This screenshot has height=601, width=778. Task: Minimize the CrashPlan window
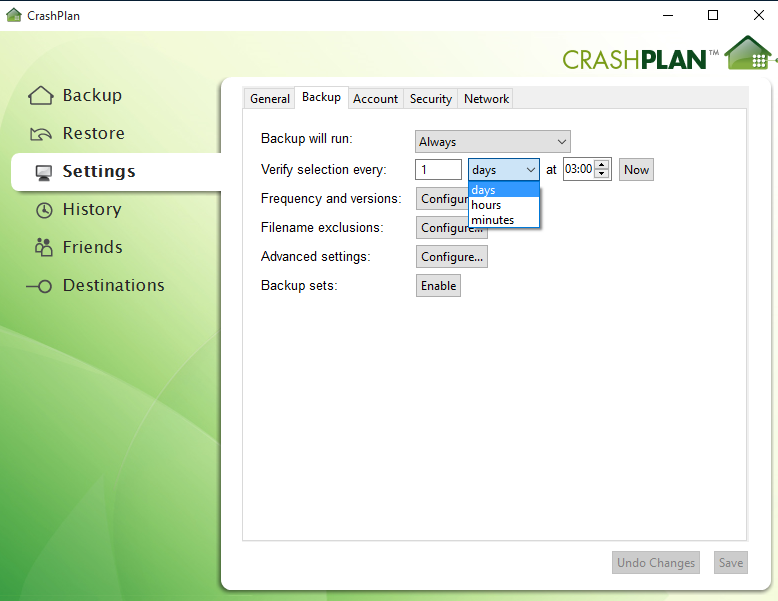[x=668, y=15]
